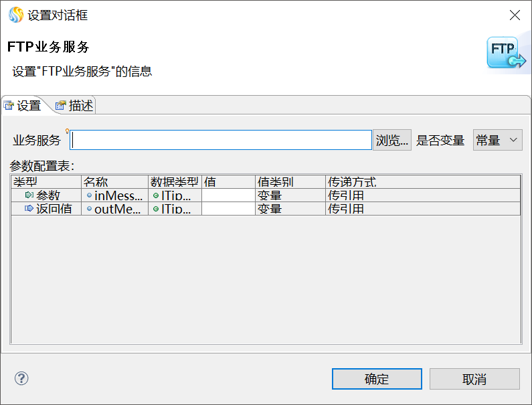
Task: Click the 值 column header
Action: point(229,182)
